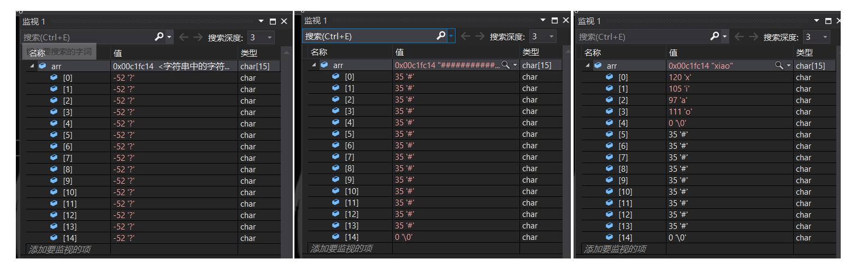
Task: Click the 监视 1 title of the "xiao" window
Action: (x=589, y=21)
